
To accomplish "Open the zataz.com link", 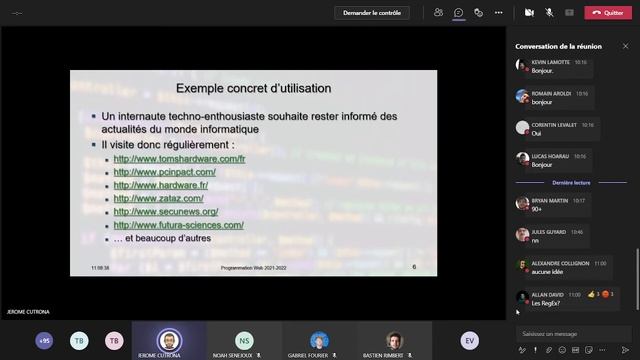I will click(158, 198).
